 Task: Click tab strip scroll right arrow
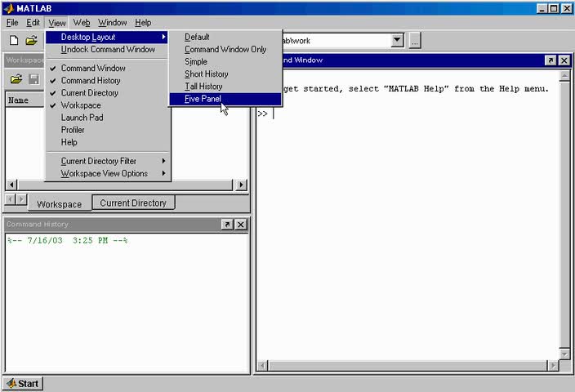21,199
